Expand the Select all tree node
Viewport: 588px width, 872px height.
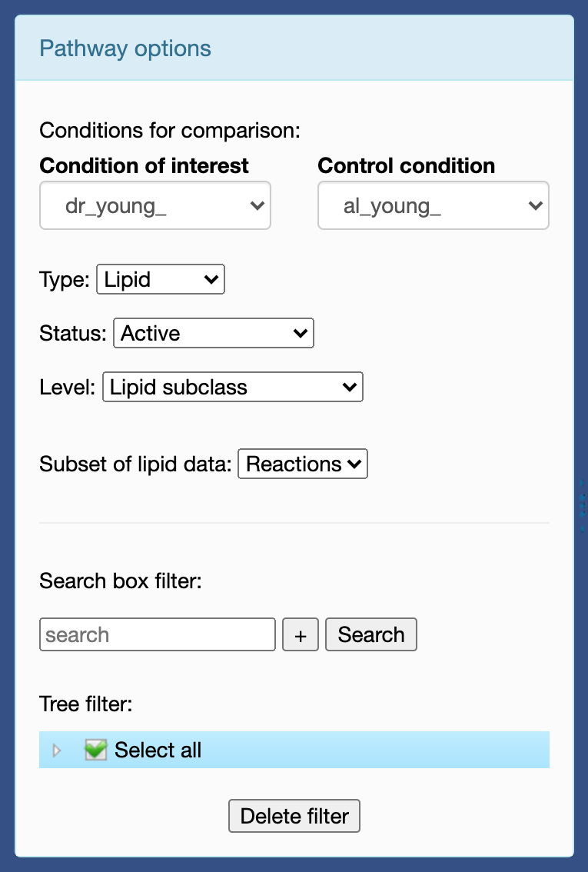coord(56,751)
